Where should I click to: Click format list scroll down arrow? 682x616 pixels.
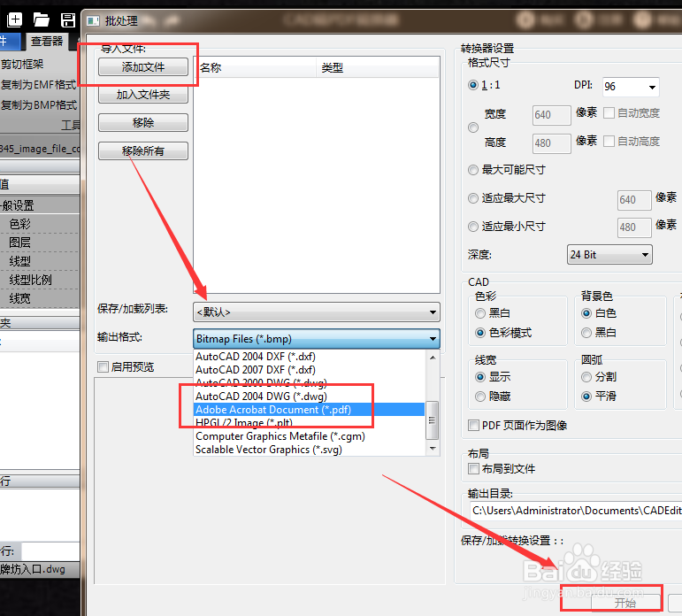(433, 449)
